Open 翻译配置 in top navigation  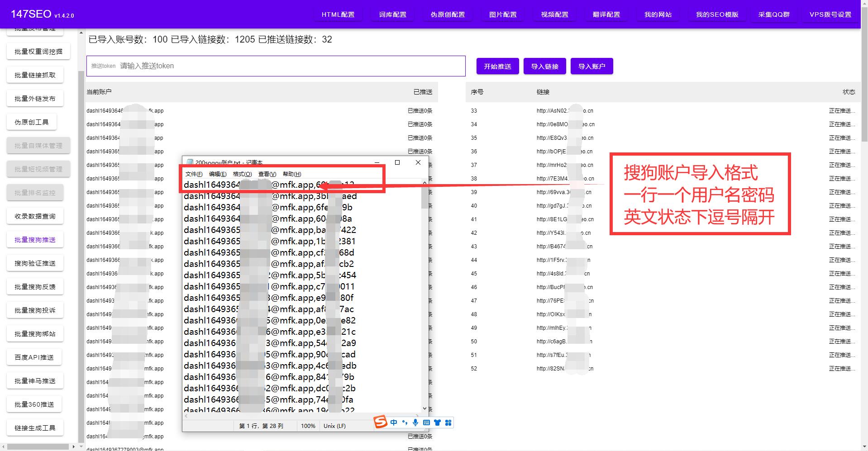pyautogui.click(x=606, y=14)
